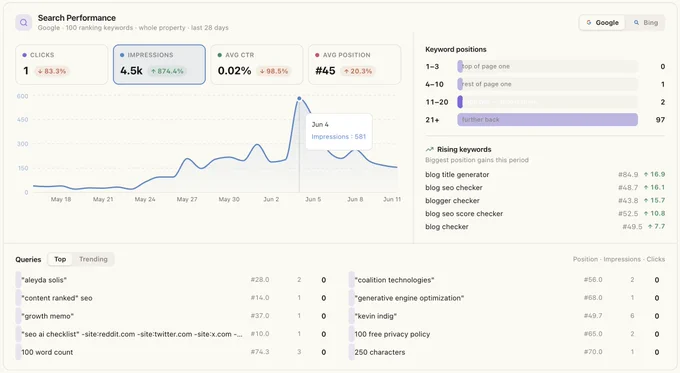The image size is (680, 373).
Task: Select the Avg Position metric card
Action: (x=354, y=64)
